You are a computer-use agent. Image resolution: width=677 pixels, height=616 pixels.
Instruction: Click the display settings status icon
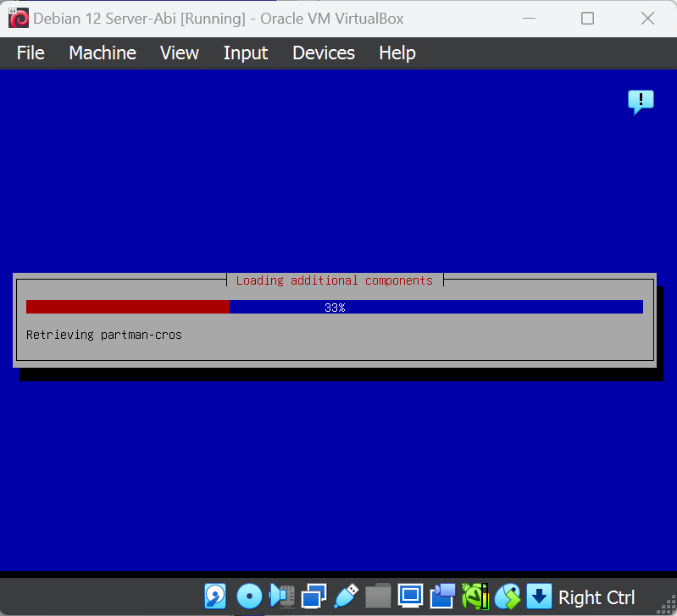410,597
